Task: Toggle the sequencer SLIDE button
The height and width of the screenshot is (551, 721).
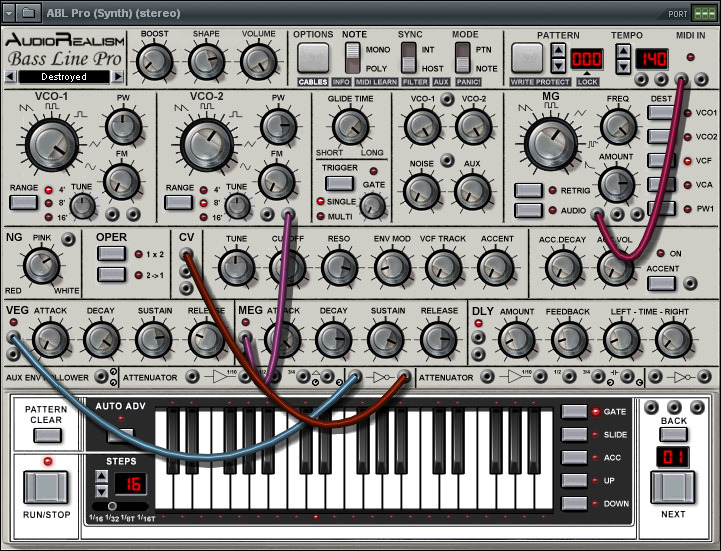Action: coord(574,434)
